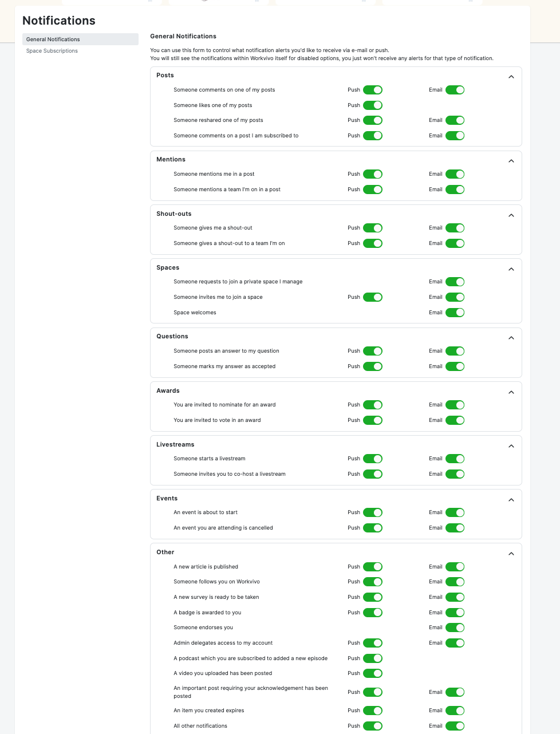
Task: Open Space Subscriptions in sidebar
Action: (x=52, y=51)
